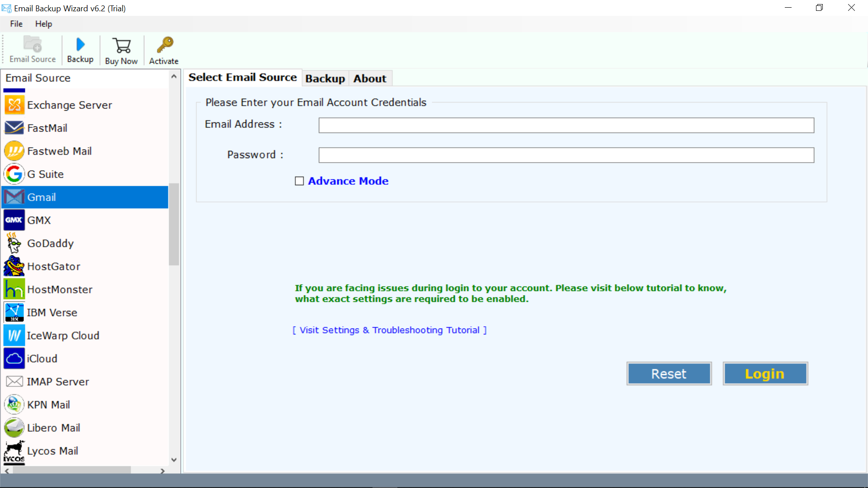The image size is (868, 488).
Task: Select FastMail text in source list
Action: 47,128
